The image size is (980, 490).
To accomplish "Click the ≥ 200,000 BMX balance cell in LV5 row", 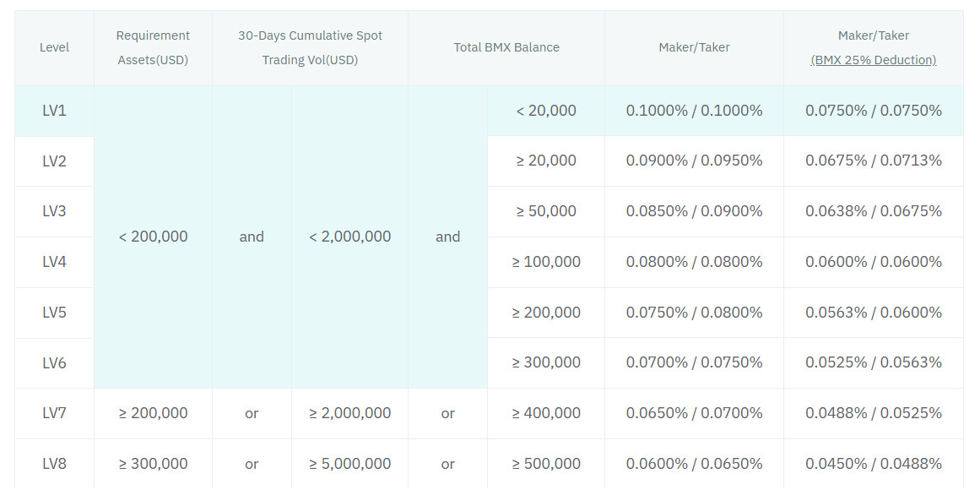I will pyautogui.click(x=545, y=313).
